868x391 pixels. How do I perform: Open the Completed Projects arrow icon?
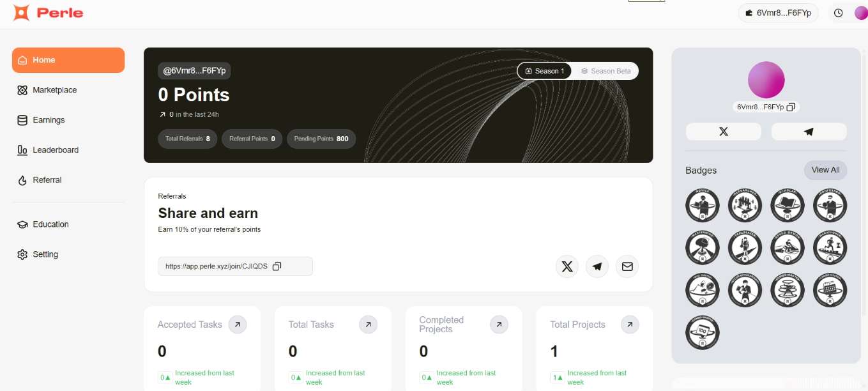coord(499,325)
